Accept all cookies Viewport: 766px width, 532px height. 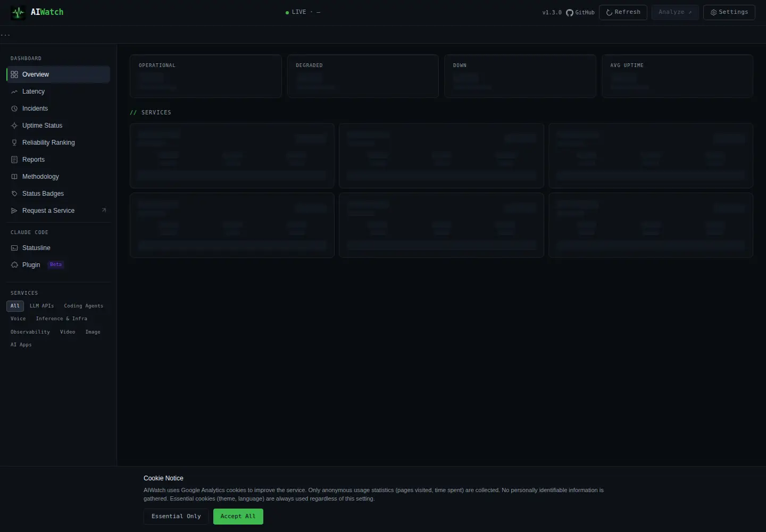pyautogui.click(x=238, y=517)
